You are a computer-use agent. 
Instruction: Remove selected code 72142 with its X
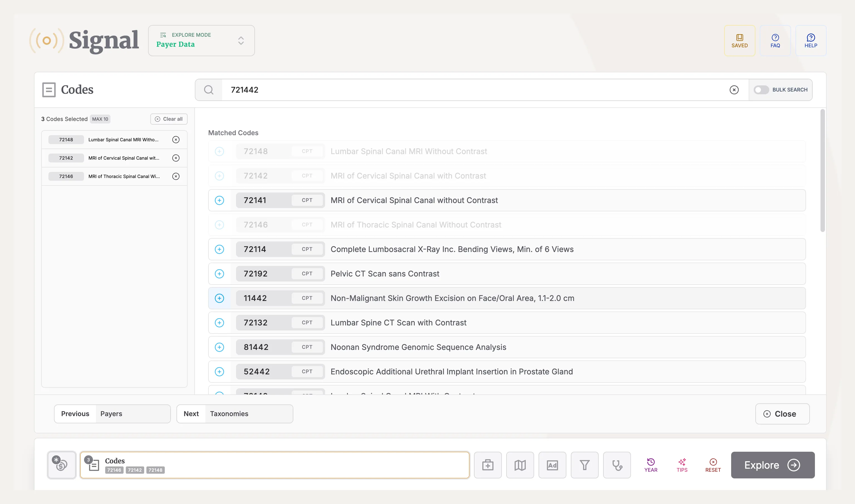[176, 158]
